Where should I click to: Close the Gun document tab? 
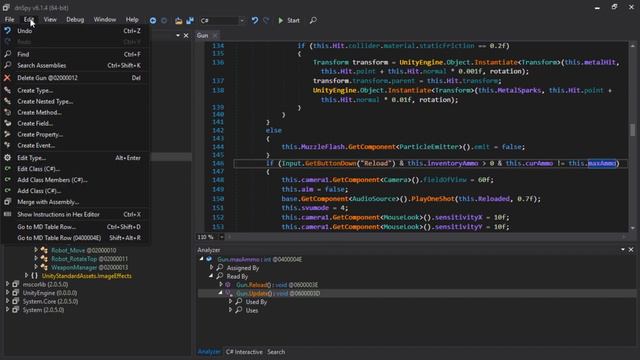(x=215, y=36)
